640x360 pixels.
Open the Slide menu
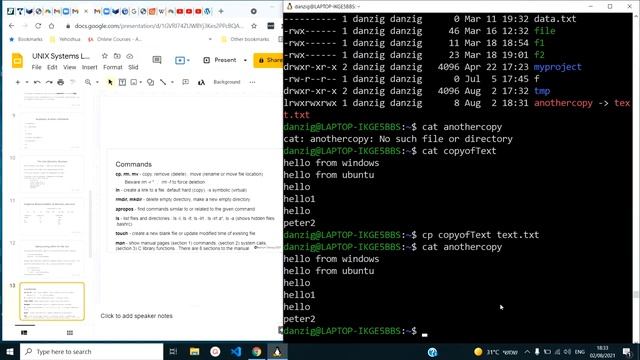(133, 67)
